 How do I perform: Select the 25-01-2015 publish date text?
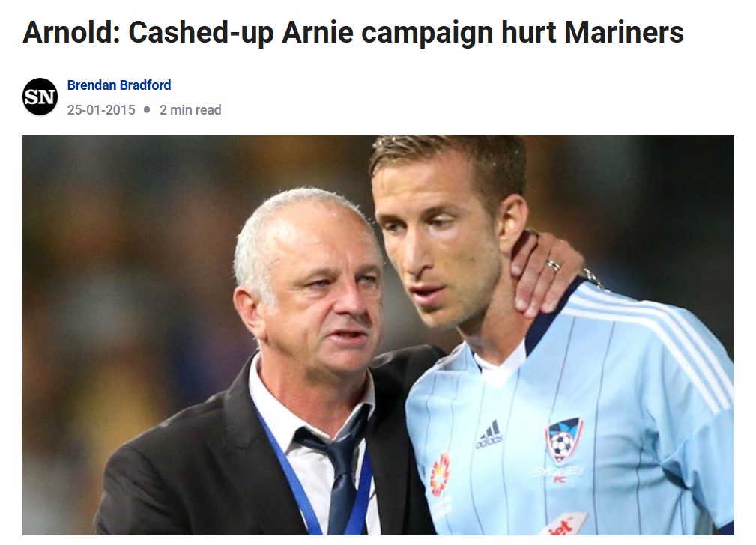pyautogui.click(x=101, y=110)
